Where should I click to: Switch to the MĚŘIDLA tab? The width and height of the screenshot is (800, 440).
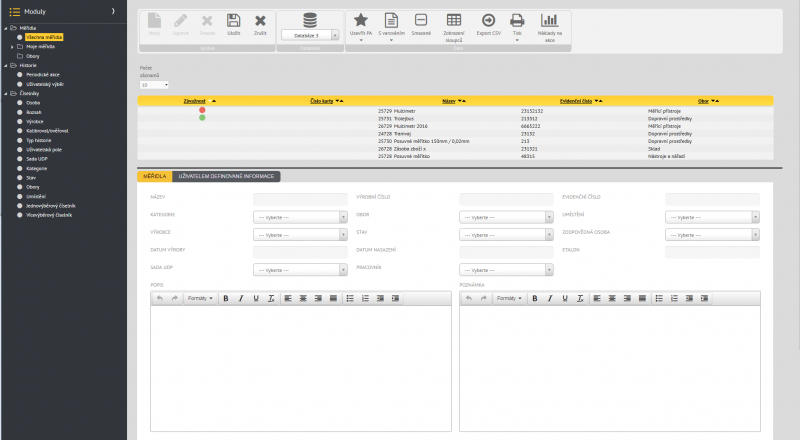[155, 176]
